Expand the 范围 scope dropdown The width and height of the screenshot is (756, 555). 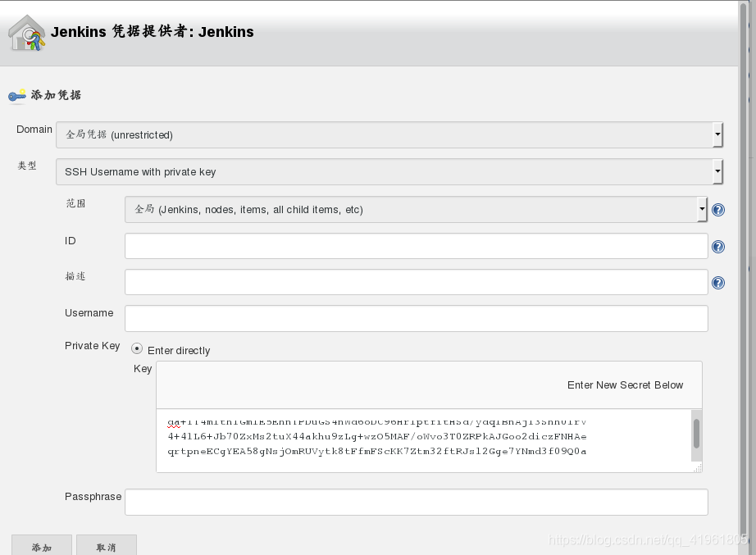[x=416, y=209]
